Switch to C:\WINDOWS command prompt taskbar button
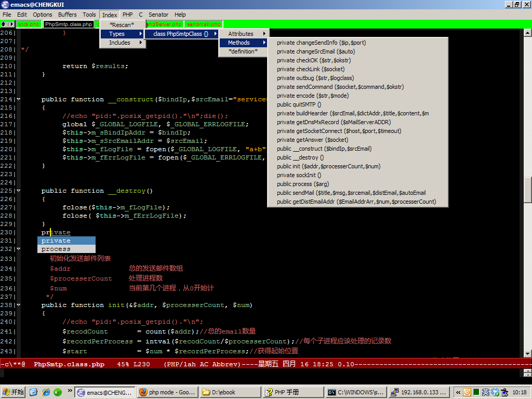 tap(355, 393)
